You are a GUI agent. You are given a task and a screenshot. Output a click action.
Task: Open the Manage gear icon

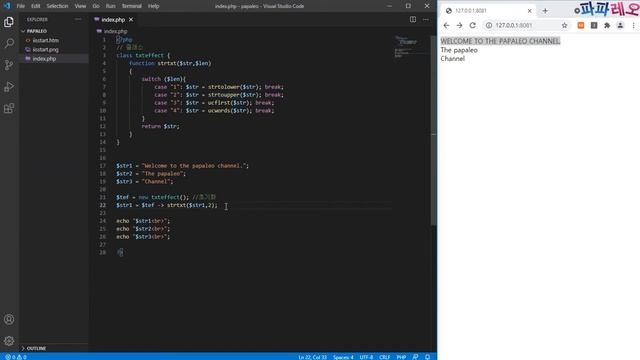pos(9,340)
